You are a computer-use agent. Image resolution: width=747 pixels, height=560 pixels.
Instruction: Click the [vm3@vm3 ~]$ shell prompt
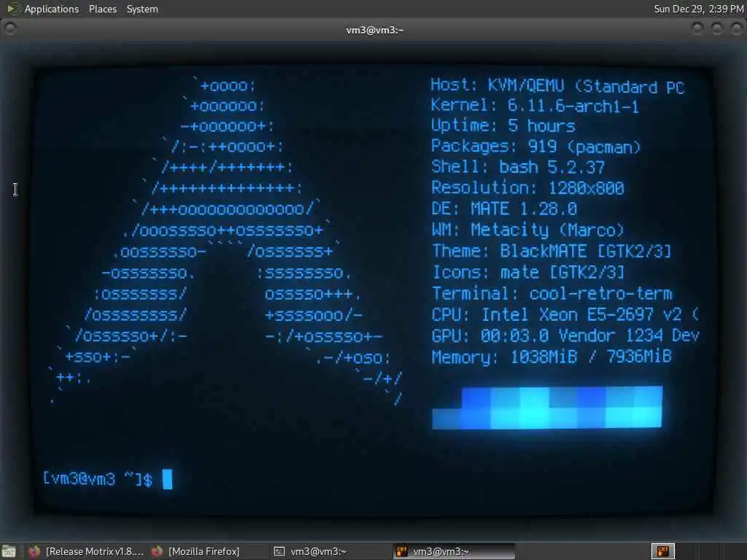point(98,479)
